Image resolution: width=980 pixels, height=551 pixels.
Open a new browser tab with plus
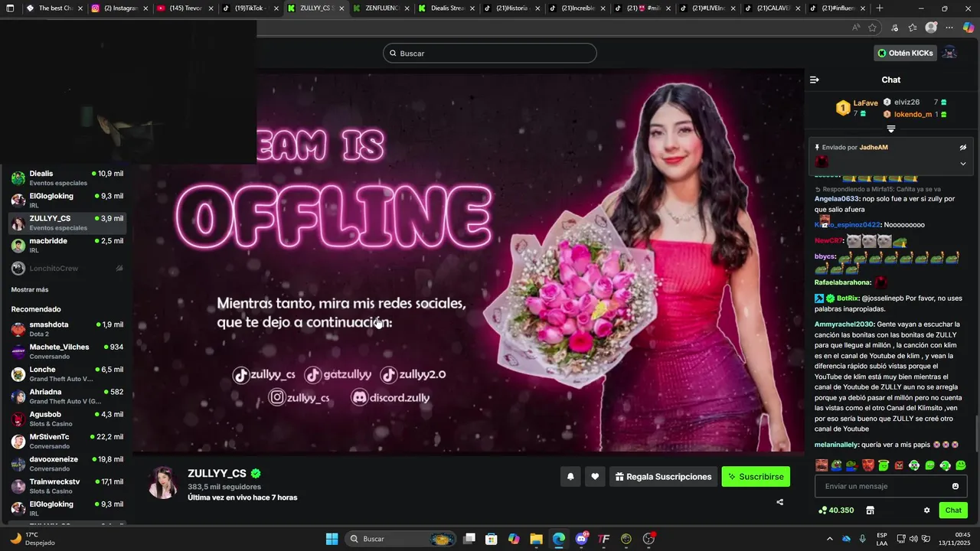(x=879, y=8)
